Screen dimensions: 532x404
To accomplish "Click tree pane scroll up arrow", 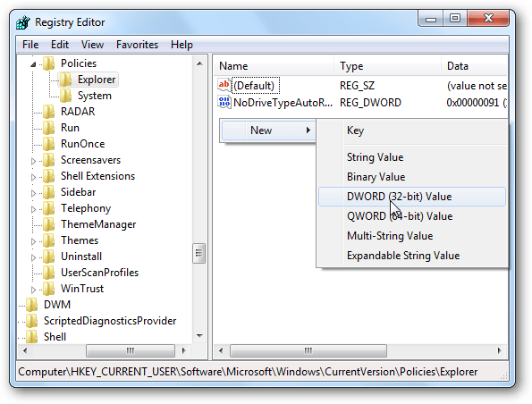I will (x=199, y=63).
